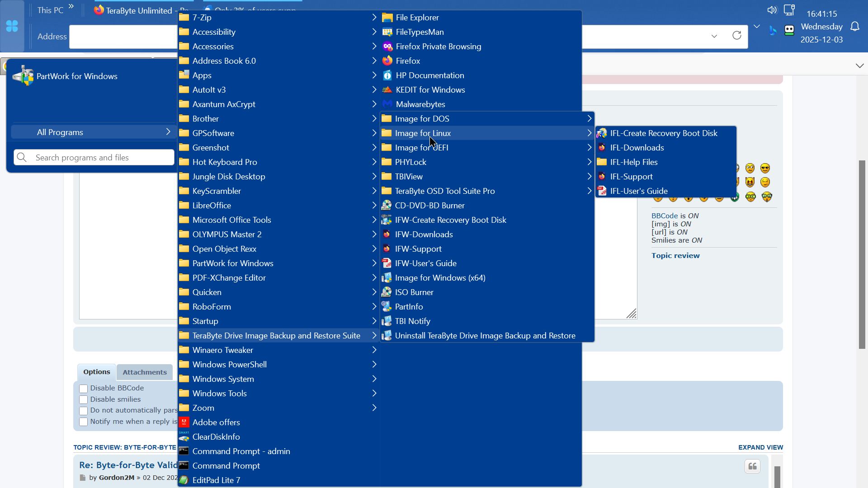The height and width of the screenshot is (488, 868).
Task: Launch ISO Burner icon
Action: 387,292
